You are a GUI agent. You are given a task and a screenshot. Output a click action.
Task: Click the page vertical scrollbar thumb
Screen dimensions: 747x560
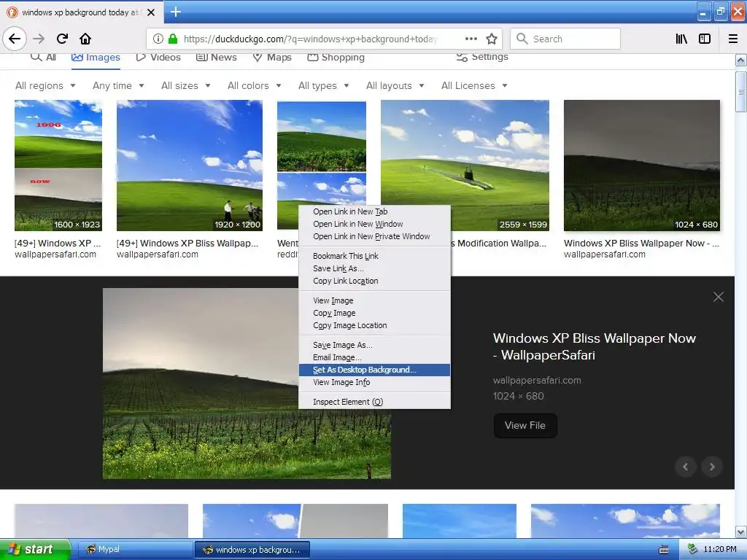(740, 91)
